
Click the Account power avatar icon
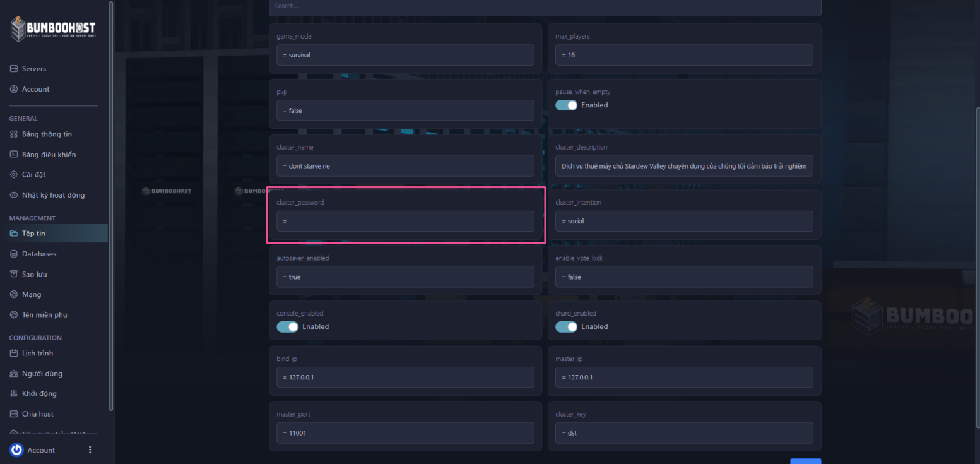pyautogui.click(x=17, y=450)
